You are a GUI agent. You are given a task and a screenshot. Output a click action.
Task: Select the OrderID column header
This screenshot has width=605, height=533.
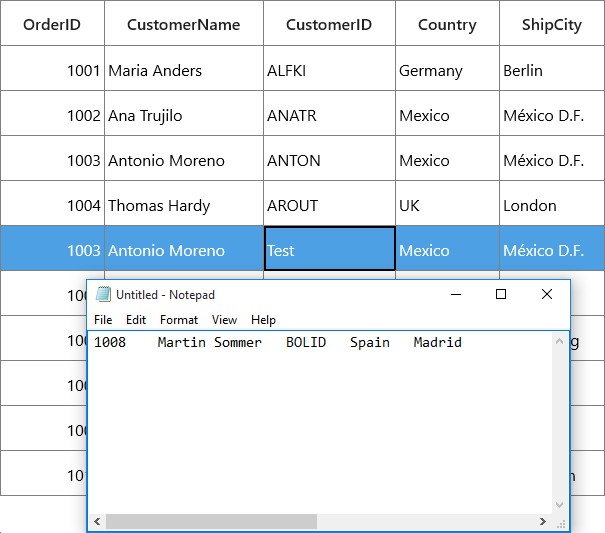(52, 23)
